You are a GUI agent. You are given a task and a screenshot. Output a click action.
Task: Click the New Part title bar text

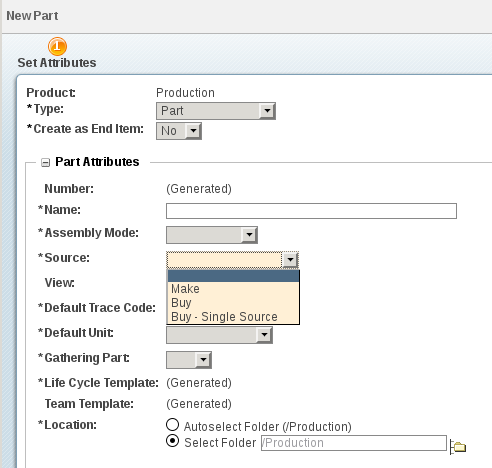pos(32,16)
